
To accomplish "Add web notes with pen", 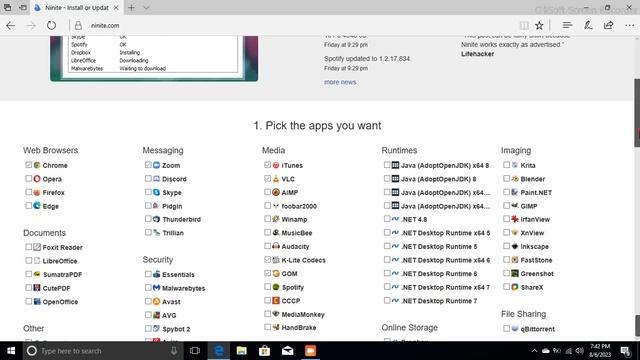I will [x=588, y=25].
